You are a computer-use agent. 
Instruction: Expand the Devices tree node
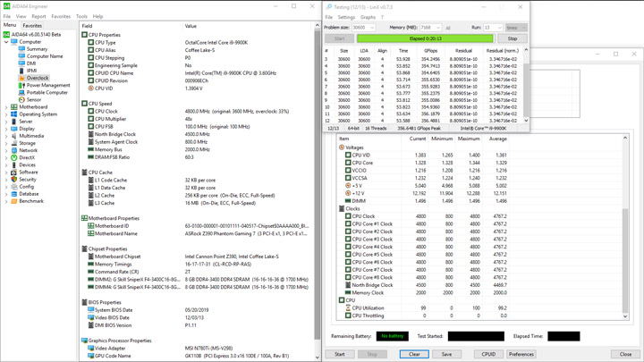pos(6,165)
